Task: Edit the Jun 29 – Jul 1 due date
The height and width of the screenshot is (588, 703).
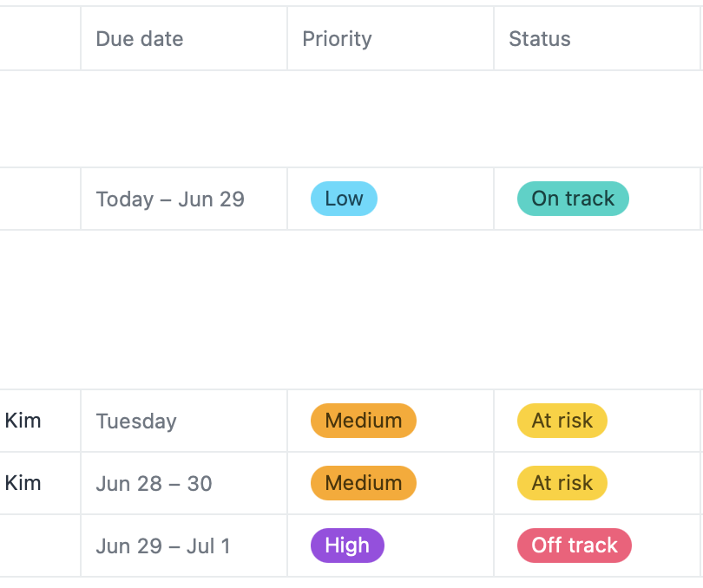Action: pos(163,546)
